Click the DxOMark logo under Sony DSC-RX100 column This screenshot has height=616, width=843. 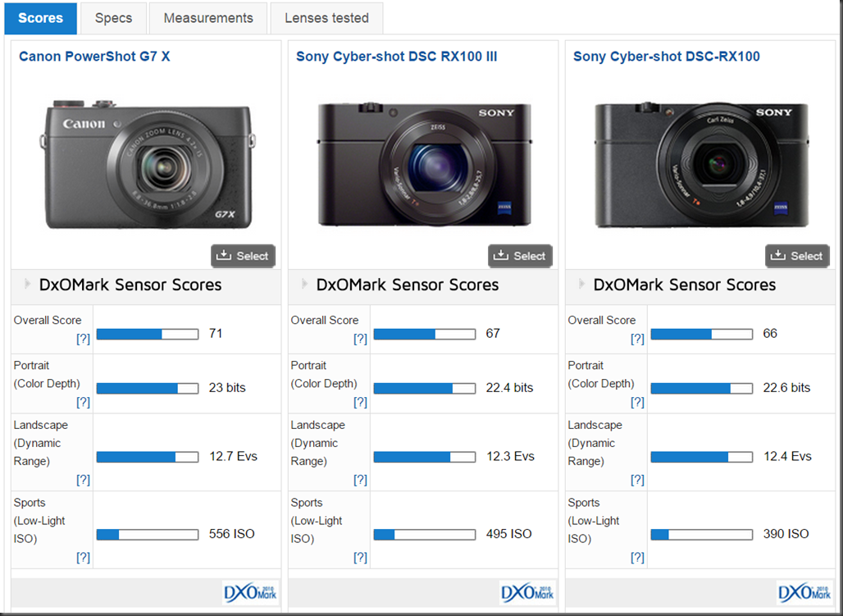pyautogui.click(x=804, y=593)
